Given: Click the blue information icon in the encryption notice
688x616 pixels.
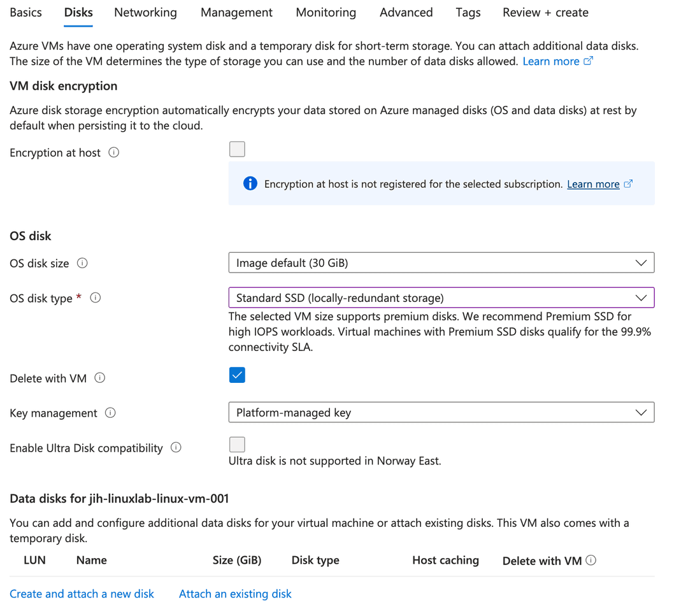Looking at the screenshot, I should pyautogui.click(x=250, y=183).
